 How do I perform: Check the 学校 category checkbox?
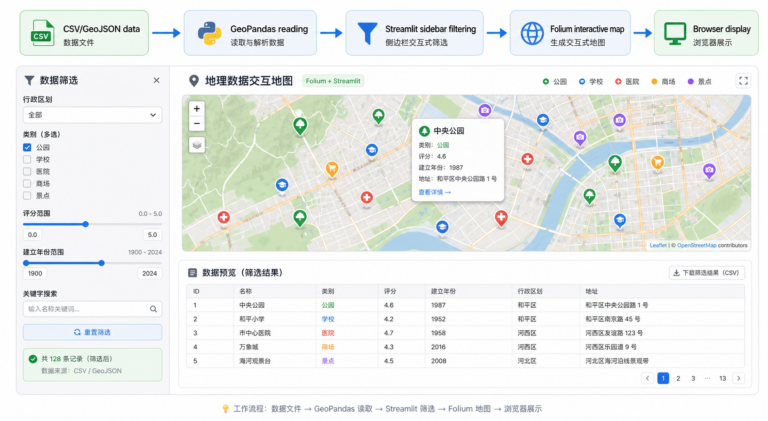click(27, 160)
